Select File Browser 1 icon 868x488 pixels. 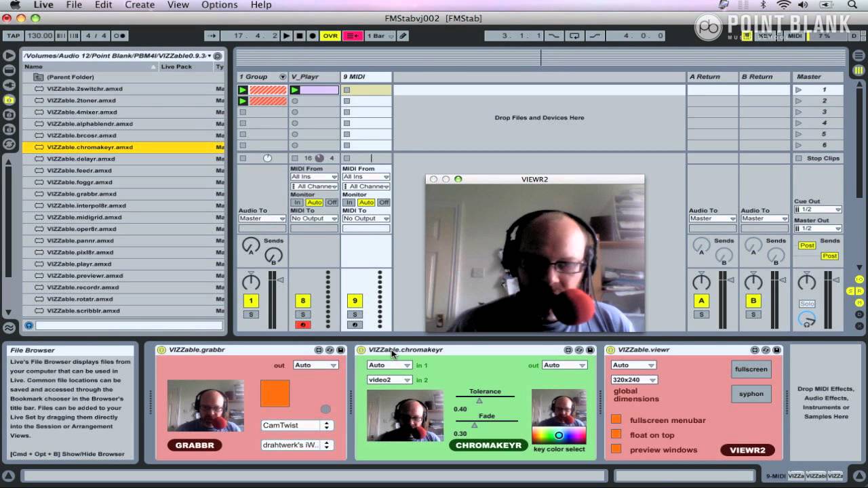coord(9,100)
